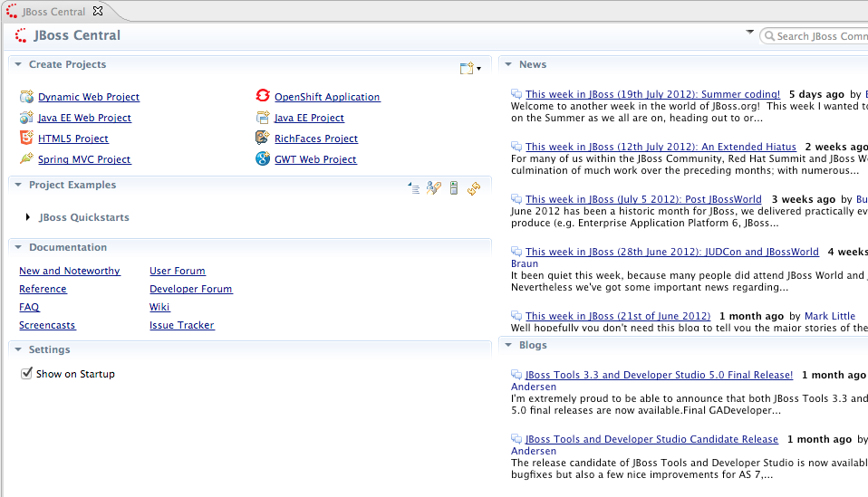This screenshot has width=868, height=497.
Task: Collapse the Project Examples section
Action: 18,185
